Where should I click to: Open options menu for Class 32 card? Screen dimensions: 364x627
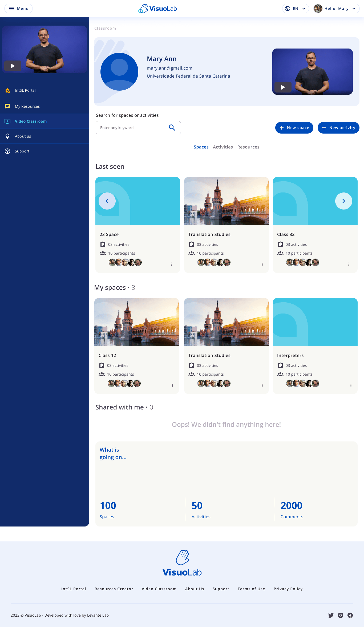tap(349, 264)
